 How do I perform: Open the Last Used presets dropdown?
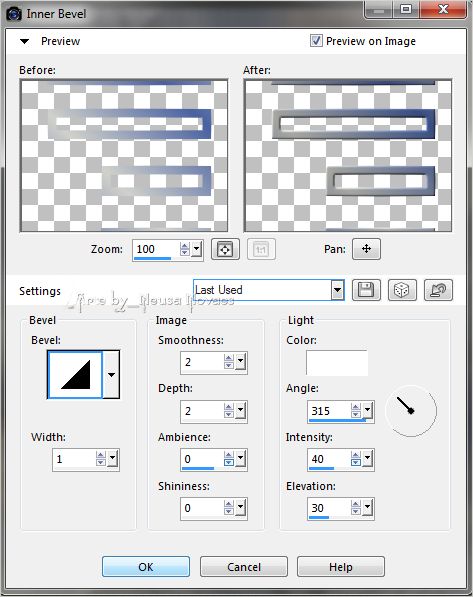[337, 290]
